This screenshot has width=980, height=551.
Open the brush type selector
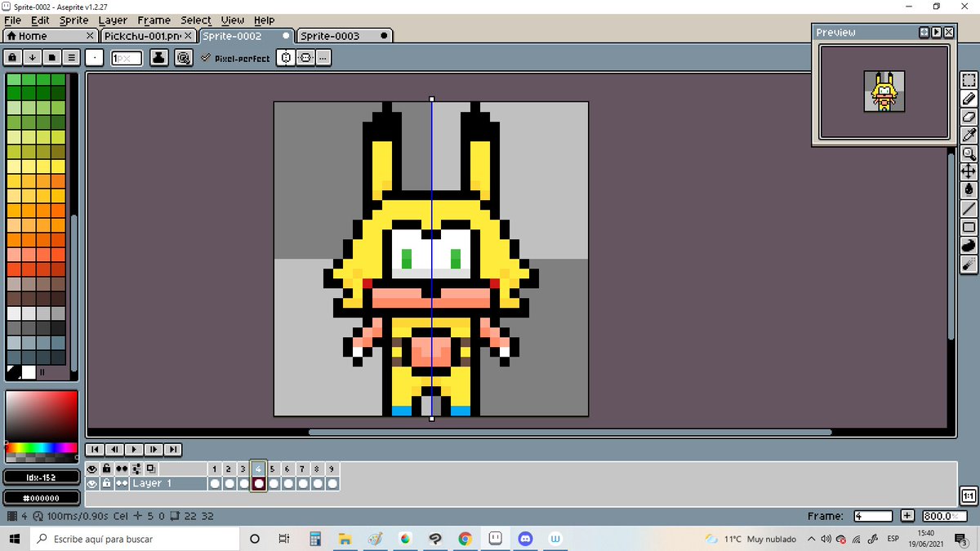click(95, 57)
